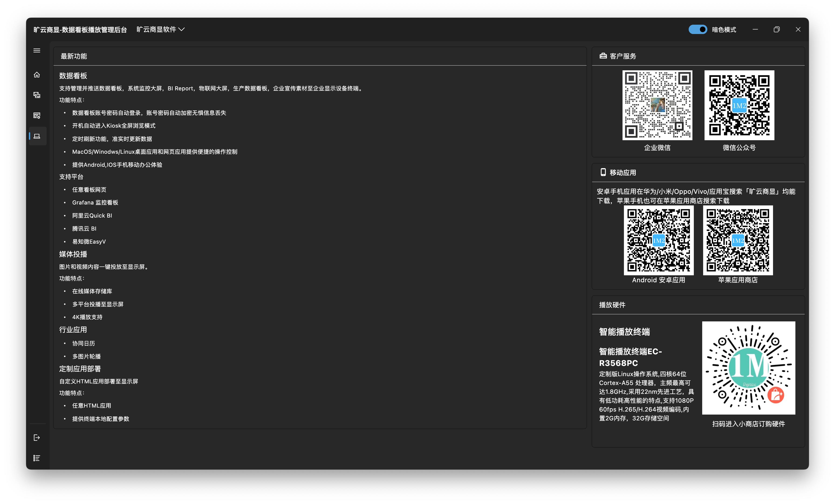This screenshot has width=835, height=504.
Task: Click the app title 旷云商显-数据看板播放管理后台
Action: pos(80,30)
